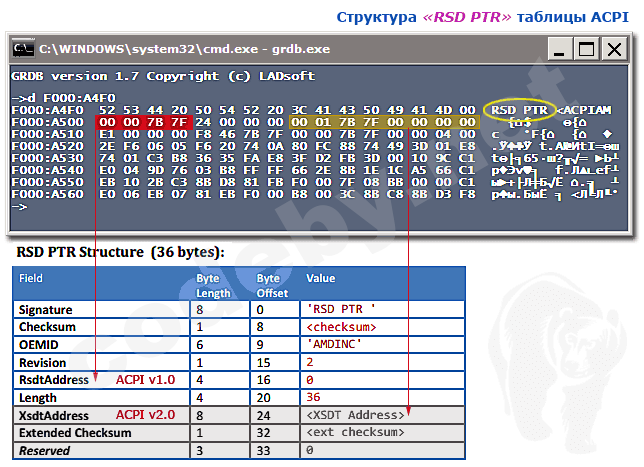This screenshot has width=644, height=467.
Task: Click byte offset '32' in the Extended Checksum row
Action: click(264, 433)
